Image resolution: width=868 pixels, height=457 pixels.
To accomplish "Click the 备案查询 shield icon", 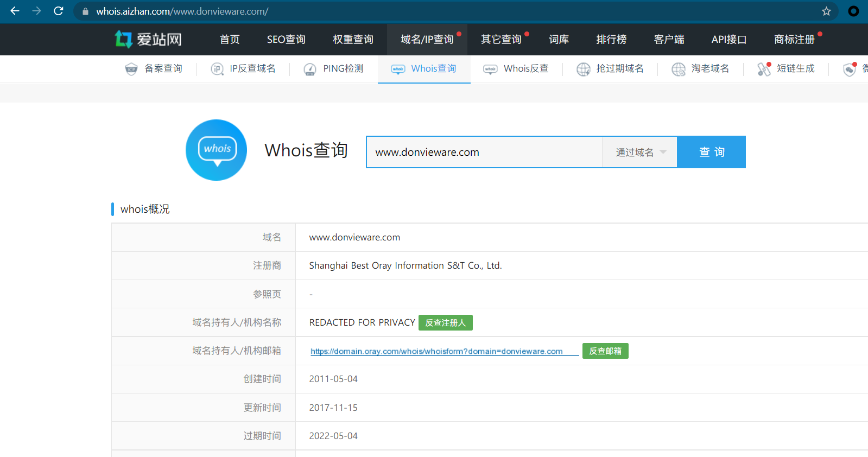I will [x=131, y=69].
